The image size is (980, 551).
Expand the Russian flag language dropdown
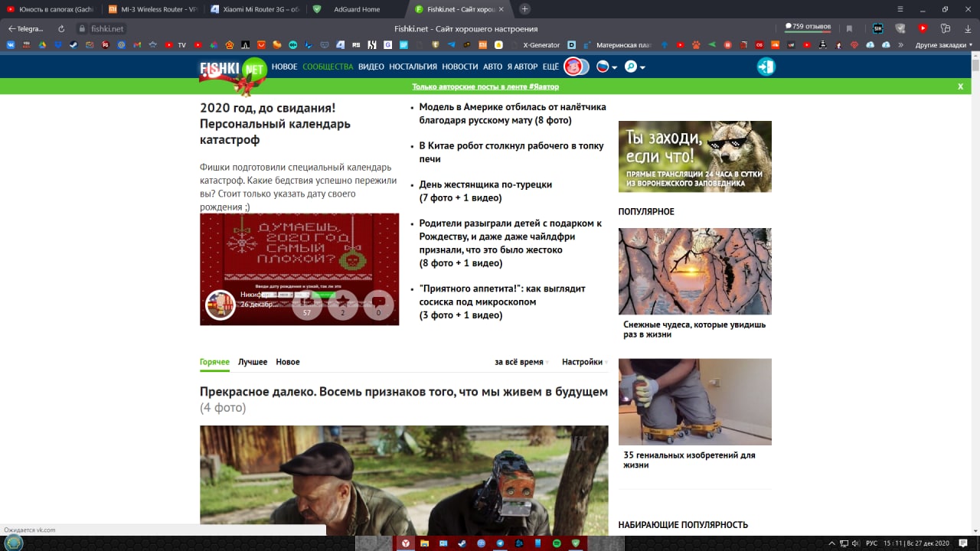pos(606,67)
